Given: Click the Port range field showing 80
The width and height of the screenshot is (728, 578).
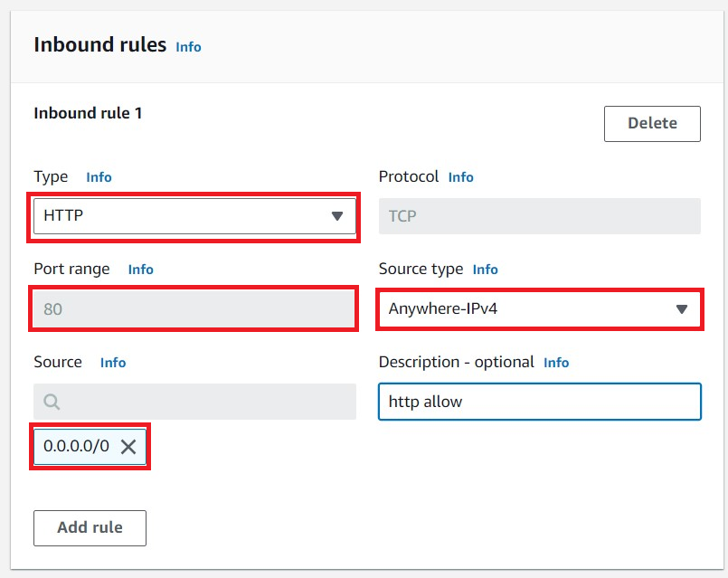Looking at the screenshot, I should click(x=194, y=308).
